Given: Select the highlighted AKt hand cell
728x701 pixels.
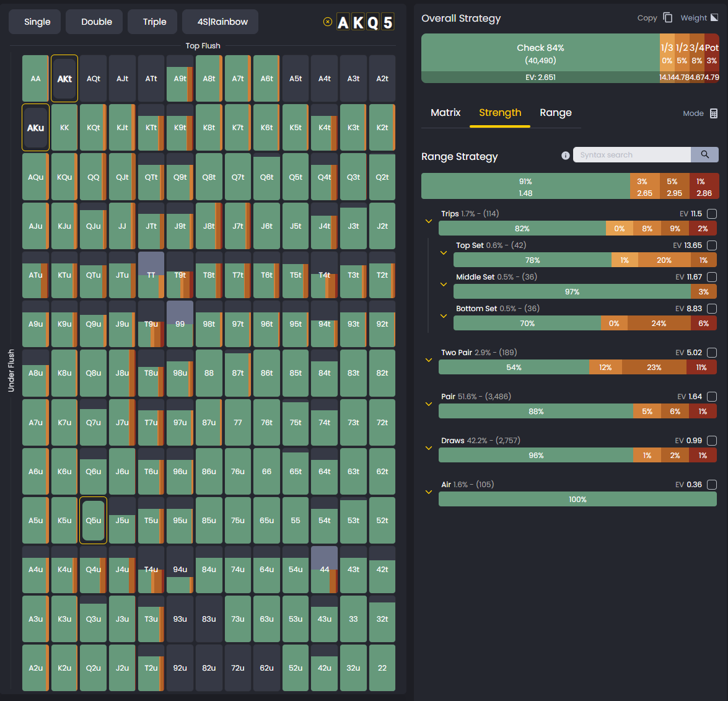Looking at the screenshot, I should 64,78.
